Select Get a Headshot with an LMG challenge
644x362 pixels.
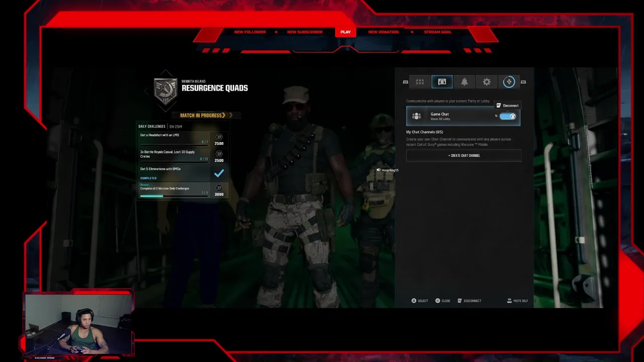[x=183, y=139]
